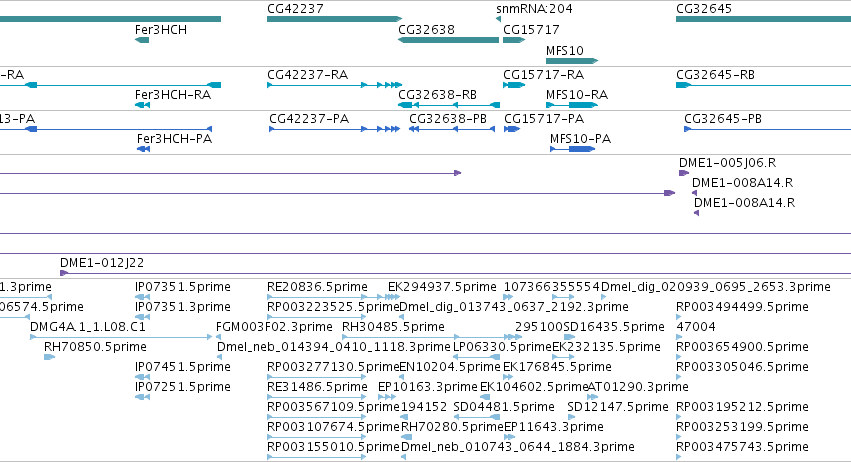The width and height of the screenshot is (851, 462).
Task: Open the Dmel_neb_014394_0410_1118.3prime label
Action: click(334, 347)
